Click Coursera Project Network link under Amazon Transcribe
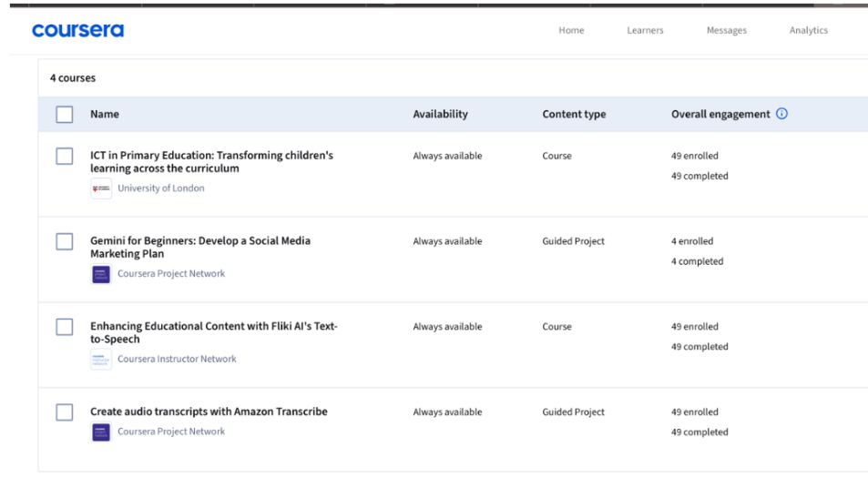Viewport: 868px width, 488px height. click(171, 431)
